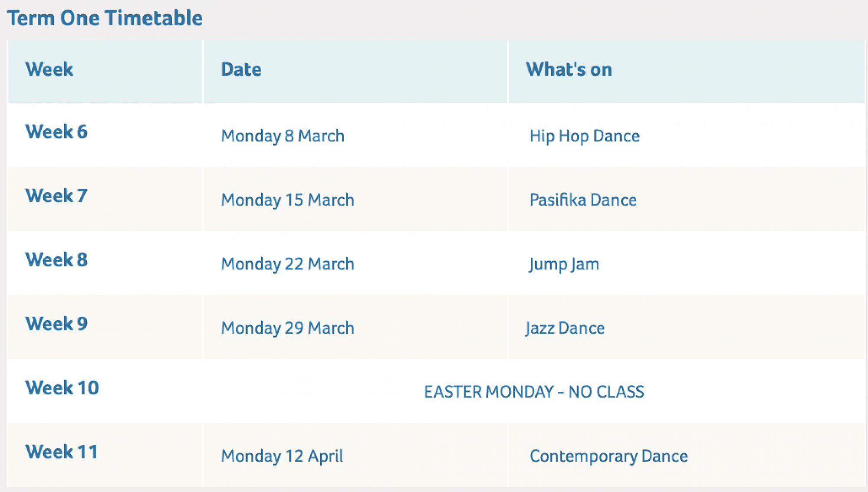Select the Week 8 row label
Screen dimensions: 868x492
(56, 260)
